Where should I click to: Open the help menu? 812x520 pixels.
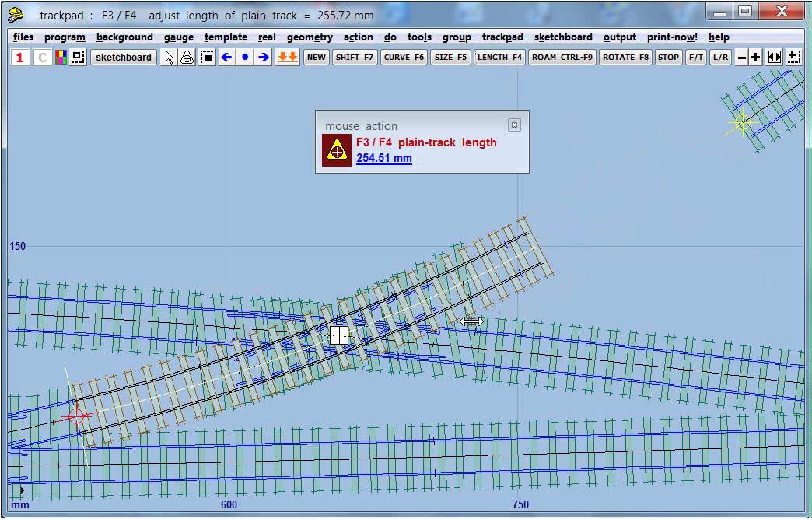tap(719, 37)
